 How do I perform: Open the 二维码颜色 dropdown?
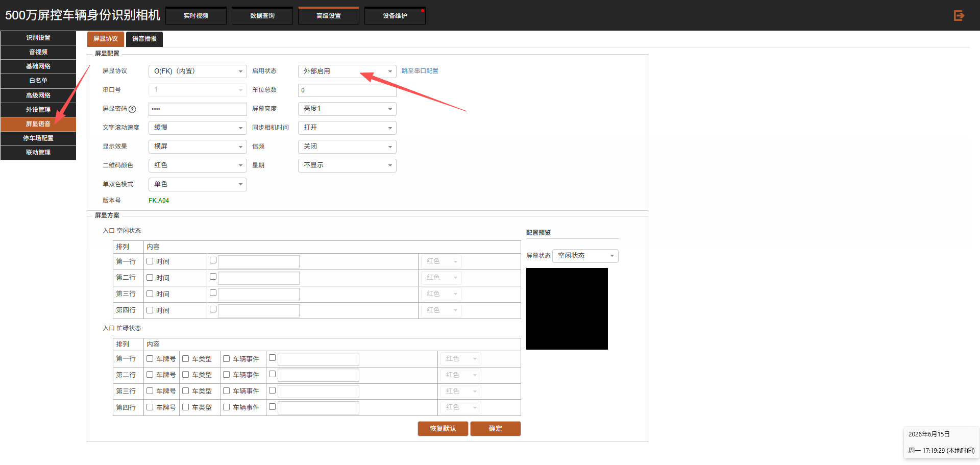198,165
